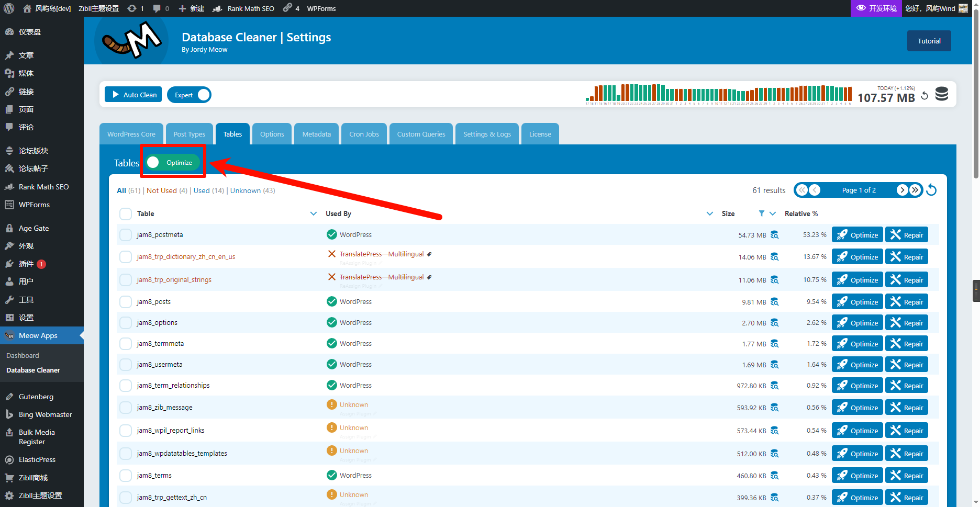The width and height of the screenshot is (980, 507).
Task: Filter tables by Not Used
Action: 162,190
